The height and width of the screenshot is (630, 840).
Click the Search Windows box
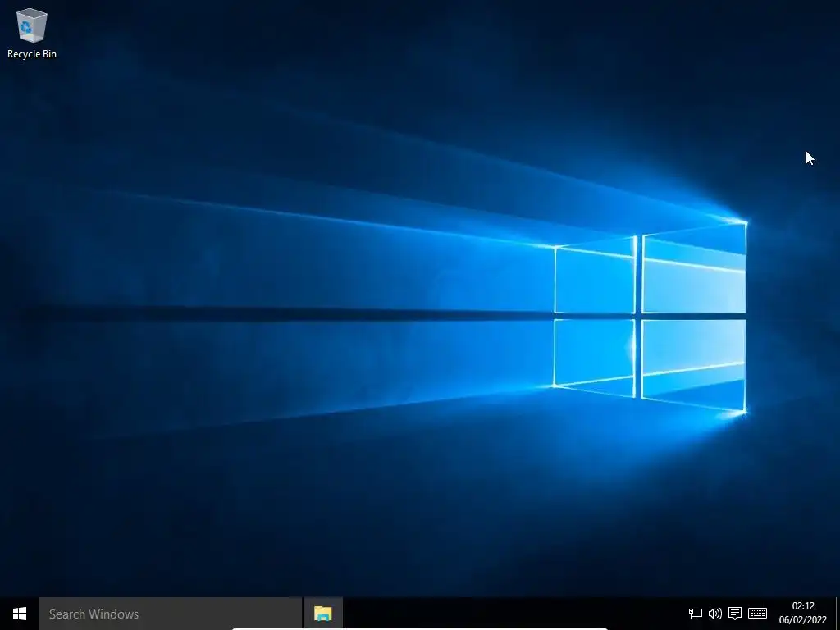coord(171,614)
